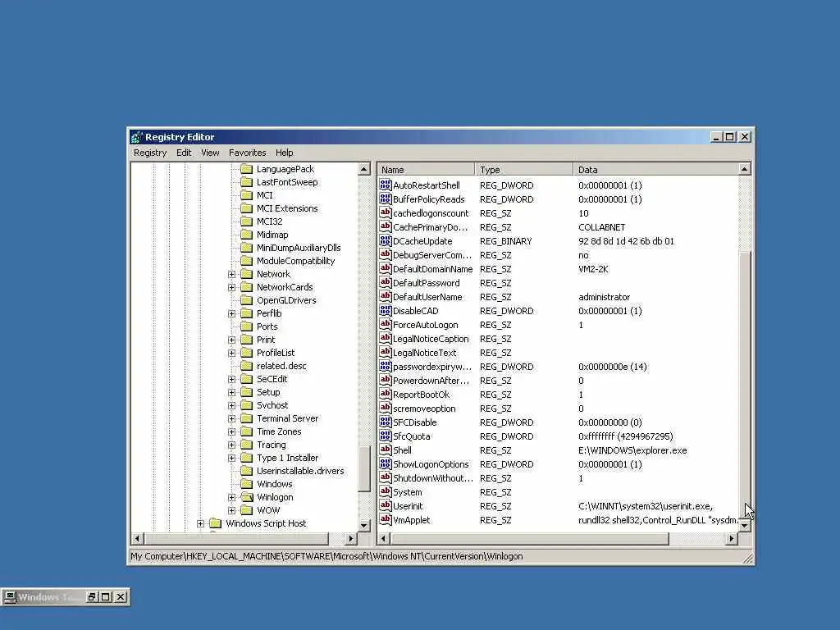Click the registry path in the status bar
Screen dimensions: 840x630
[x=326, y=556]
